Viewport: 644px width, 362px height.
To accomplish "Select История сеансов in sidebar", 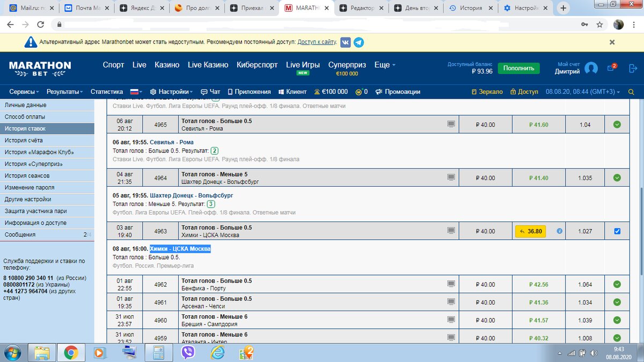I will pos(47,176).
